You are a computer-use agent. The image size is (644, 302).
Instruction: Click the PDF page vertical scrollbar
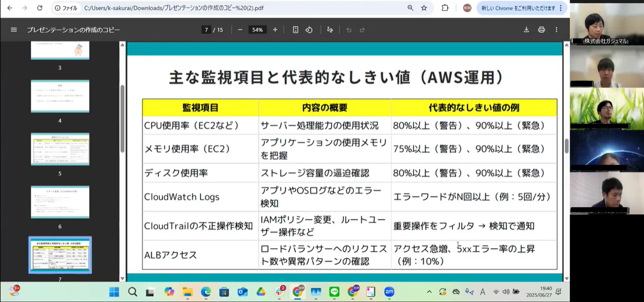click(566, 146)
